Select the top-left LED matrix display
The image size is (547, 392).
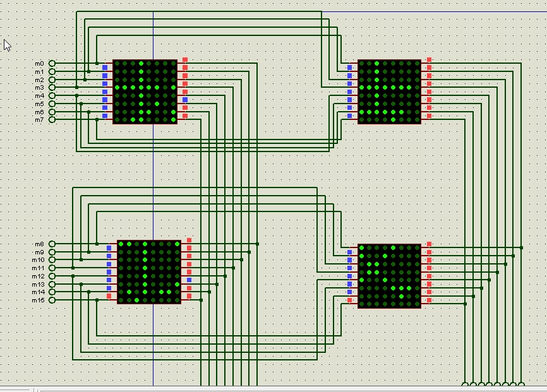click(145, 92)
